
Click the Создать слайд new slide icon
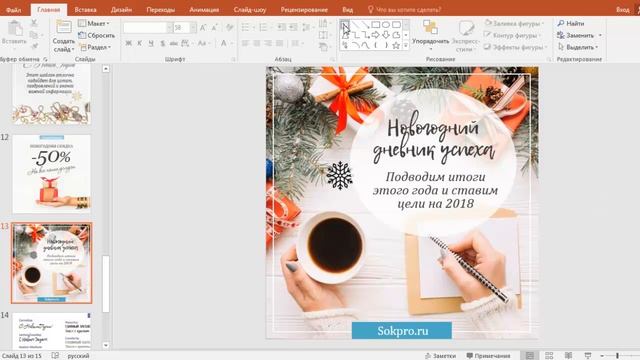[64, 27]
